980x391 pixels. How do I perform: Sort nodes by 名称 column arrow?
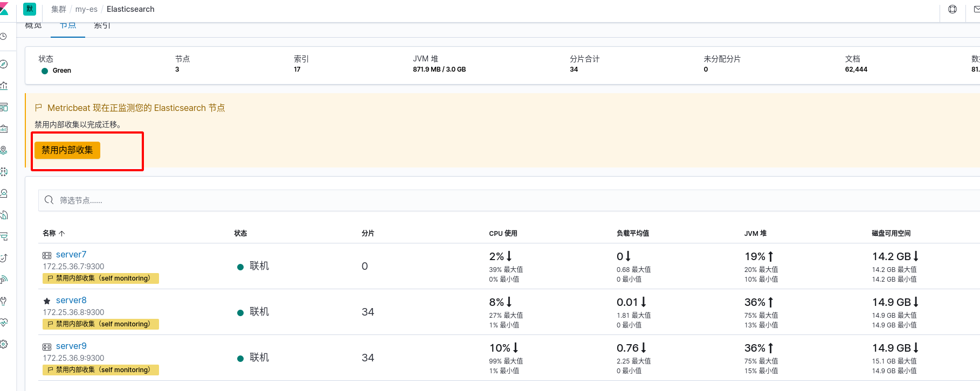[62, 233]
